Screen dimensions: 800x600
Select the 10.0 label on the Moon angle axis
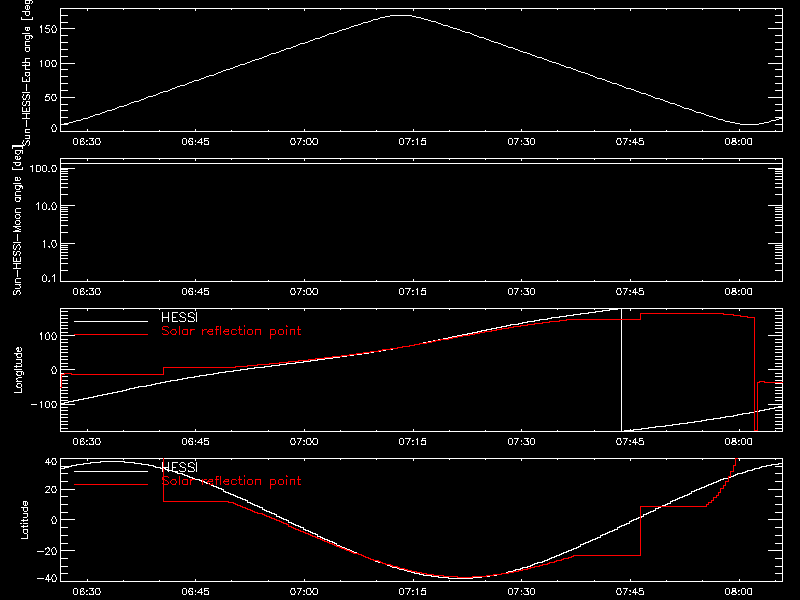point(46,206)
